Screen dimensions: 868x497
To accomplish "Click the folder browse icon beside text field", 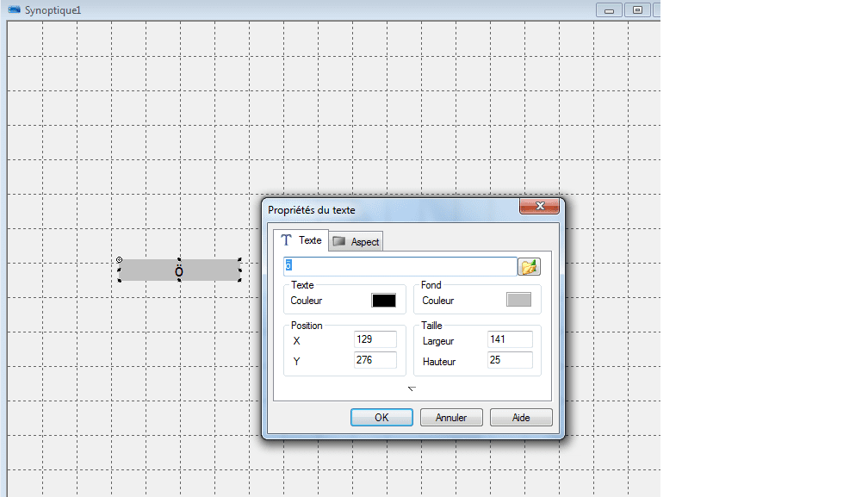I will [x=529, y=267].
